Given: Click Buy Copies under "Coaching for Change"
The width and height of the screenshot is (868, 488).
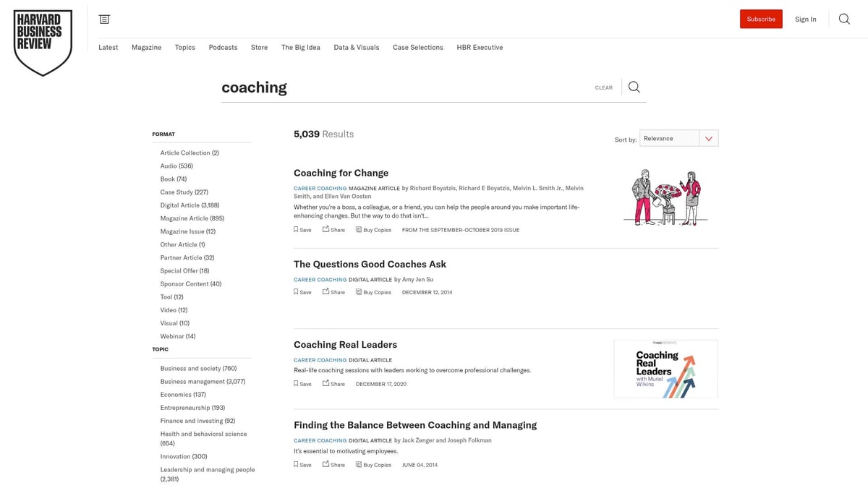Looking at the screenshot, I should tap(373, 229).
